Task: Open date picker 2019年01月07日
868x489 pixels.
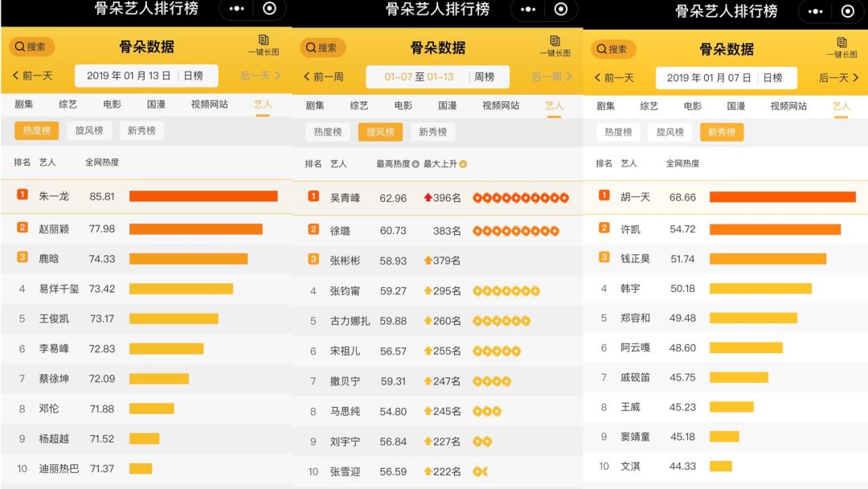Action: (x=709, y=78)
